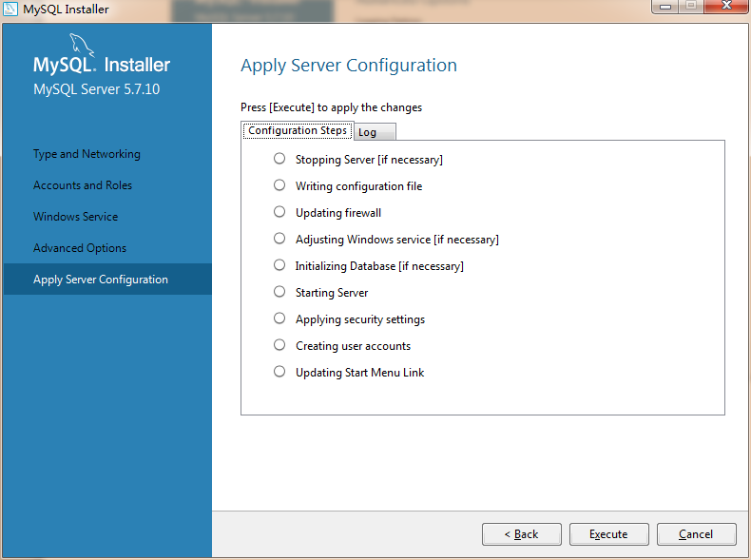Click the Initializing Database step circle
Image resolution: width=751 pixels, height=560 pixels.
coord(279,265)
